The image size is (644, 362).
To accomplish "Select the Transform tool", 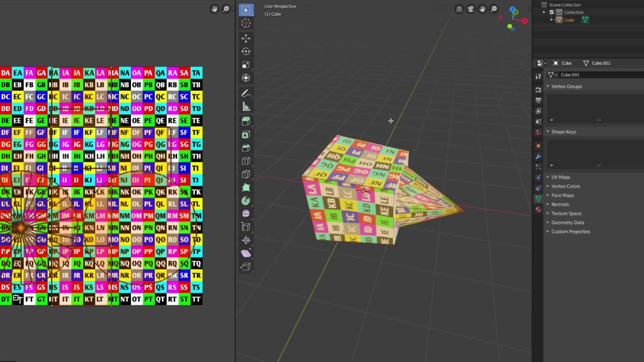I will tap(246, 78).
